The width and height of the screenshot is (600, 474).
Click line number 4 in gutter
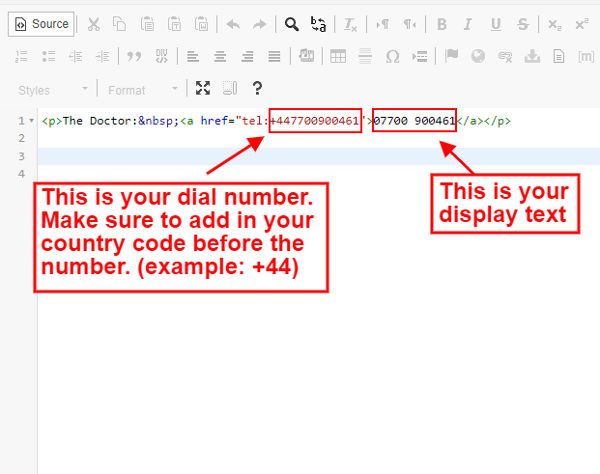pos(21,174)
